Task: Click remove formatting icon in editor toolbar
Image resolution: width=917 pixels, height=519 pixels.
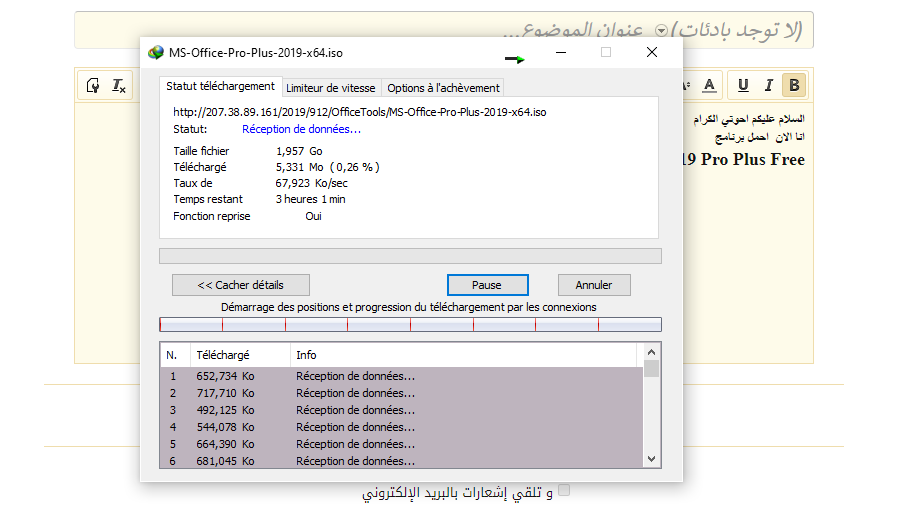Action: (x=119, y=85)
